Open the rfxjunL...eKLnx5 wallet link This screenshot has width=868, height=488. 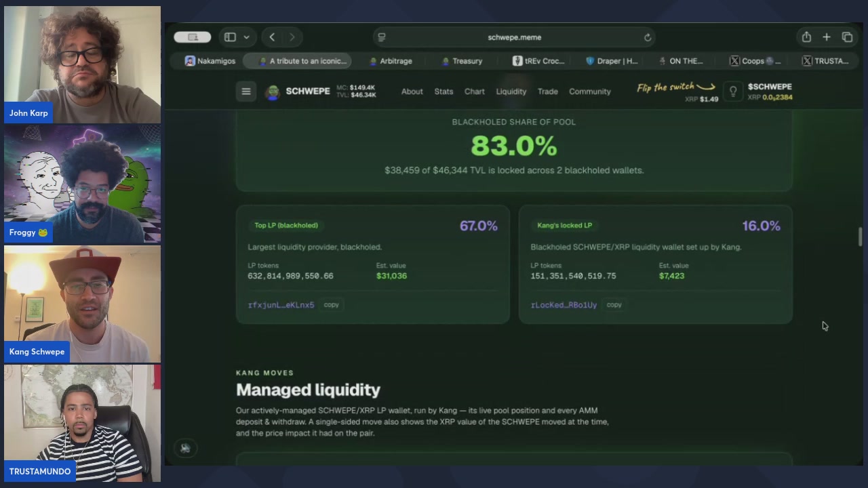(x=281, y=305)
